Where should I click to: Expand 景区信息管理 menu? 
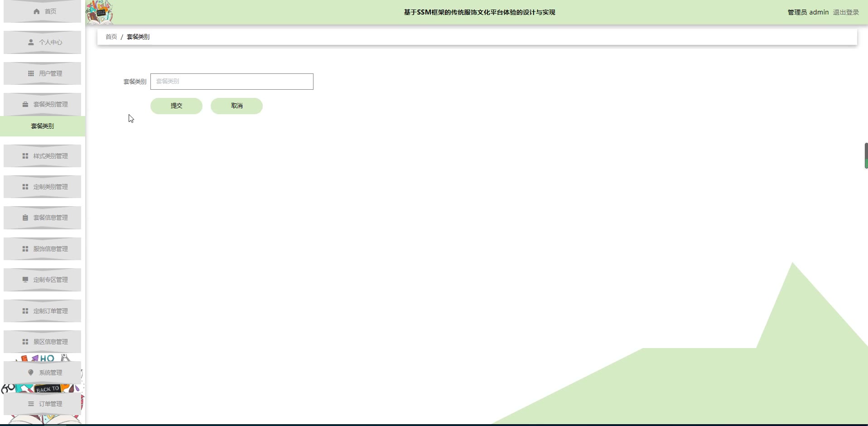click(43, 342)
